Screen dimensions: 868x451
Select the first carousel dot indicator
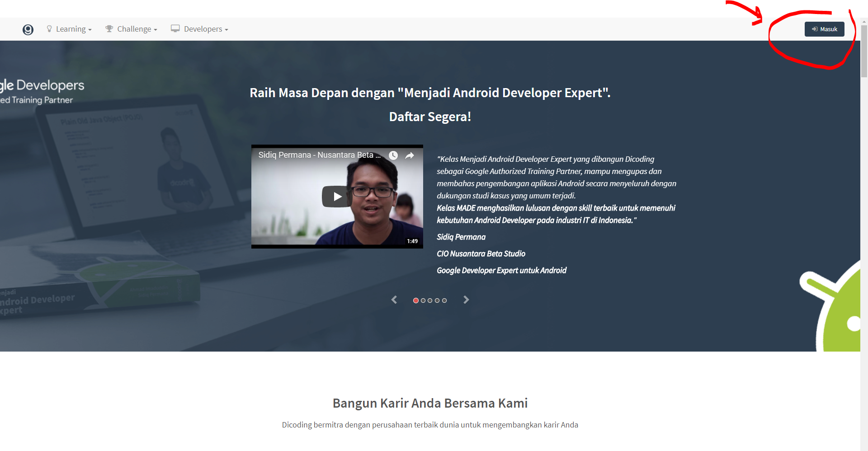416,301
